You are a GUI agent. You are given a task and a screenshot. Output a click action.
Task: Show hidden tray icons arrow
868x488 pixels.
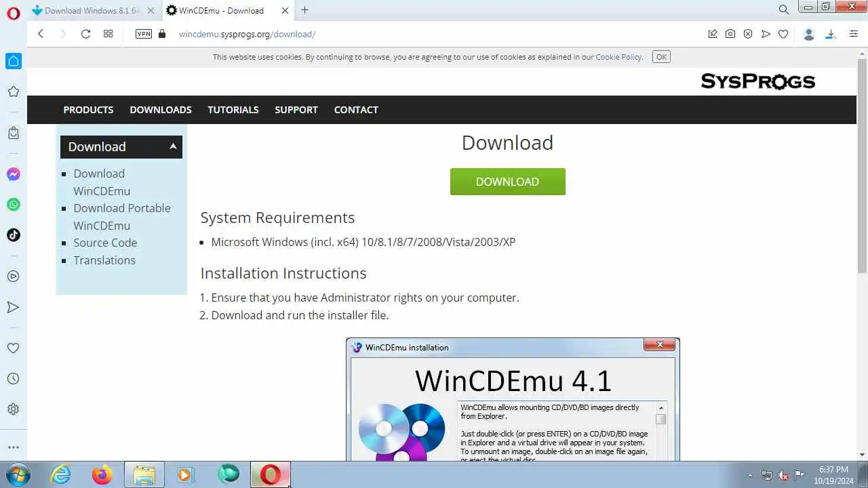[x=750, y=475]
